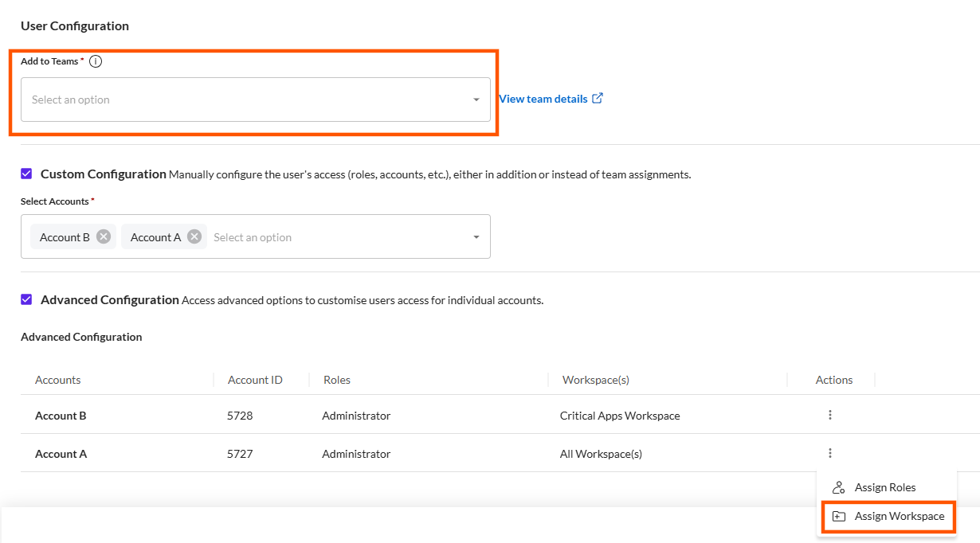980x543 pixels.
Task: Uncheck the Custom Configuration checkbox
Action: pyautogui.click(x=26, y=174)
